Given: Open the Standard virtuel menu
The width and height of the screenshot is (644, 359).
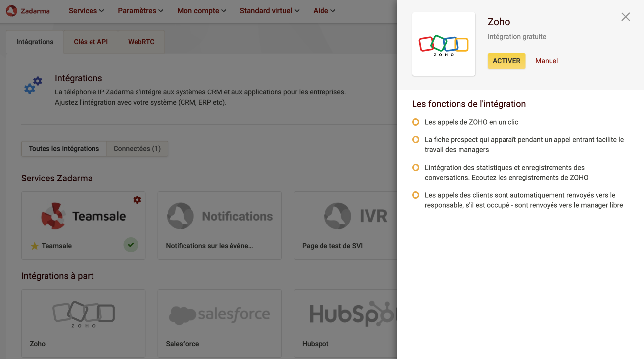Looking at the screenshot, I should point(270,11).
